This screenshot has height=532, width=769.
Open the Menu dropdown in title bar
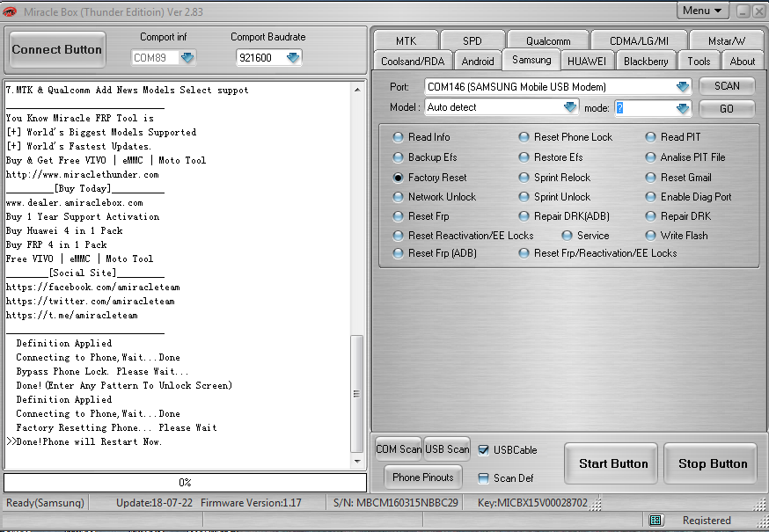pos(702,11)
